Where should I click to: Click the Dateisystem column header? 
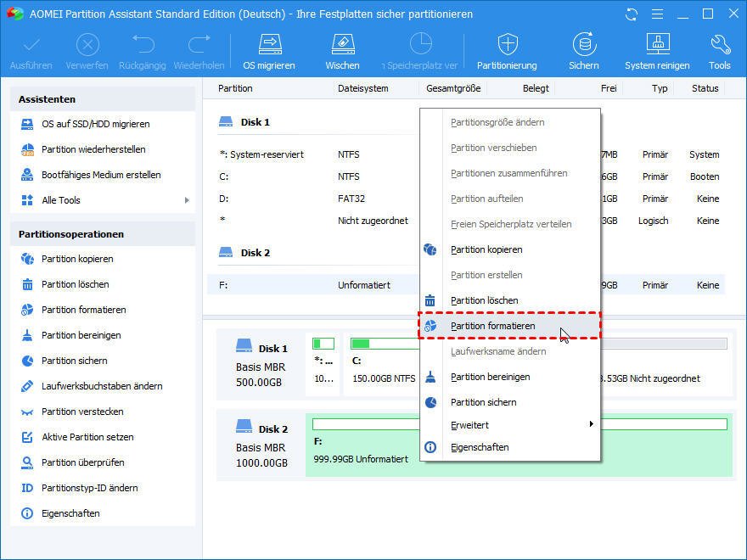(x=363, y=88)
